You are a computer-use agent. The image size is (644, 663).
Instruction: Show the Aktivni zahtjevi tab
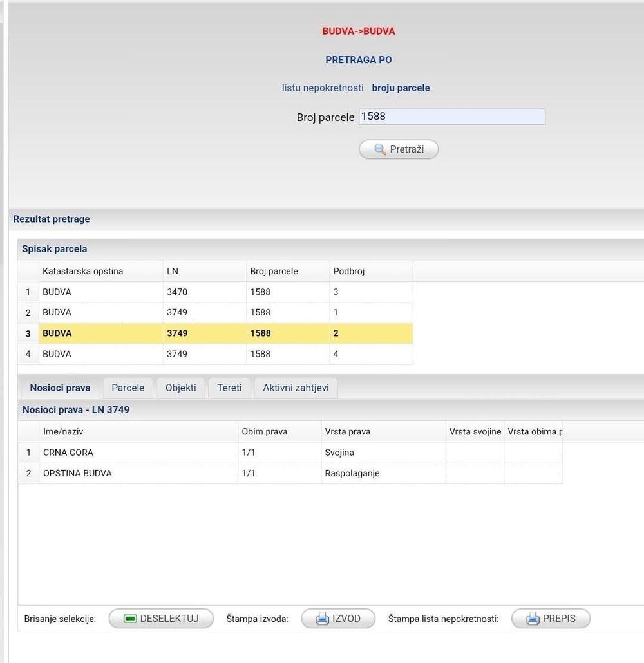click(x=296, y=388)
